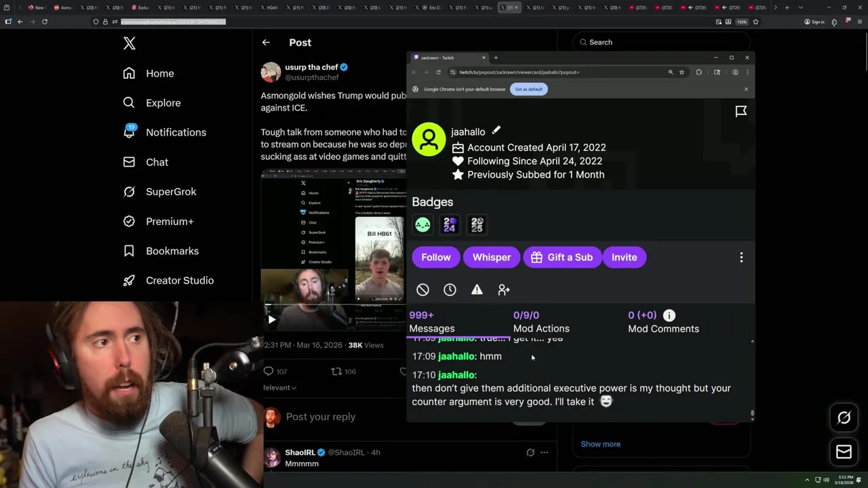Click the add moderator person icon

tap(504, 289)
